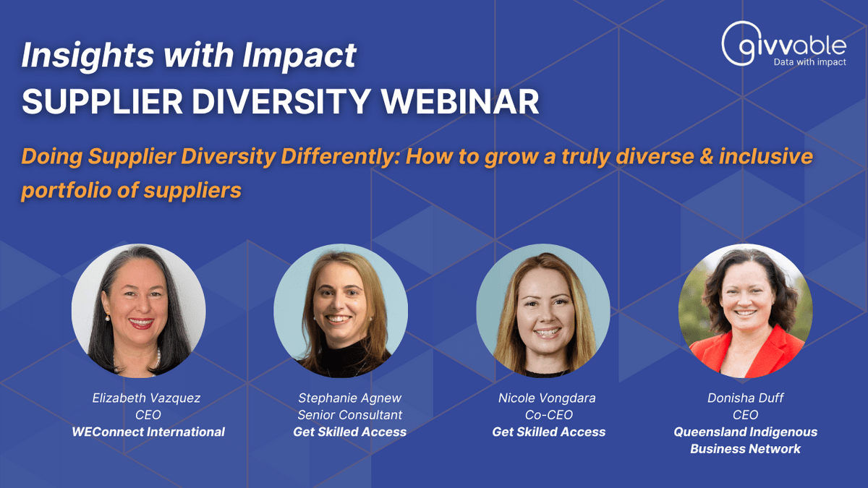Click the 'SUPPLIER DIVERSITY WEBINAR' title
This screenshot has width=868, height=488.
[281, 101]
